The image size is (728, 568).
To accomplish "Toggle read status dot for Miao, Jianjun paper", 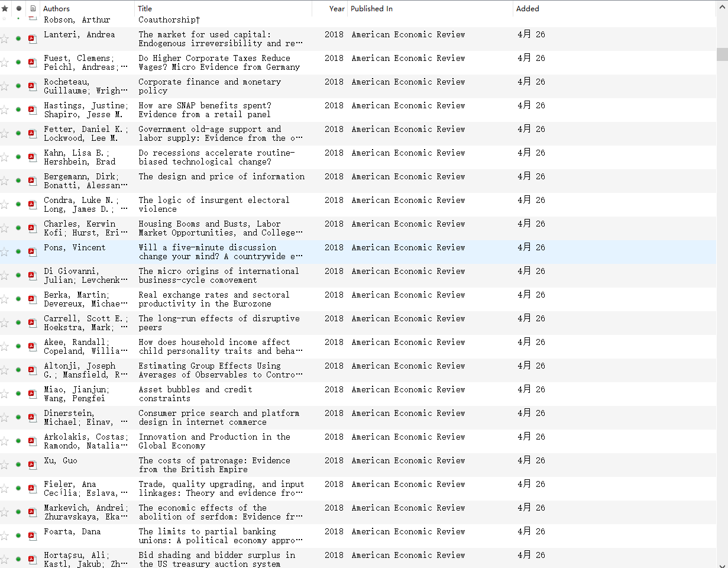I will click(18, 393).
